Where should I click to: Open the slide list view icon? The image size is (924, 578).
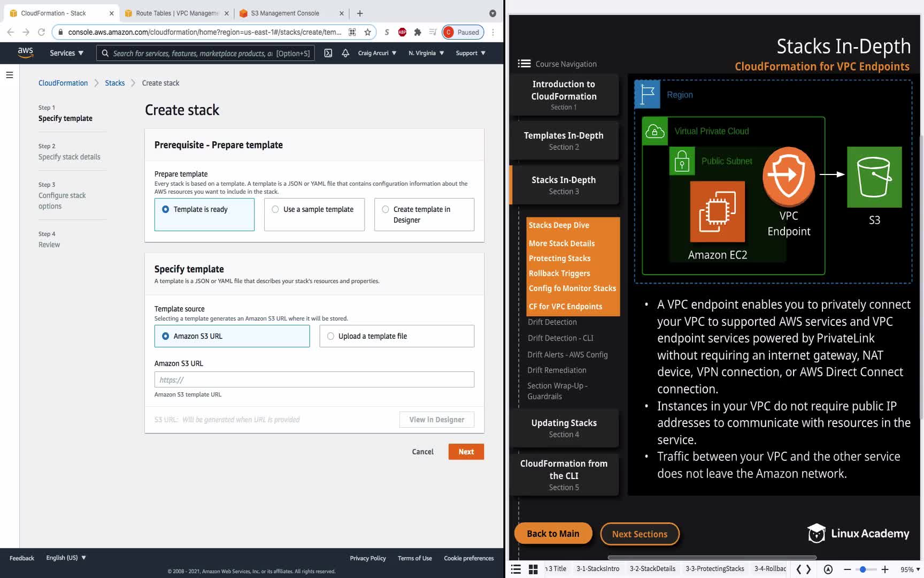(x=516, y=569)
